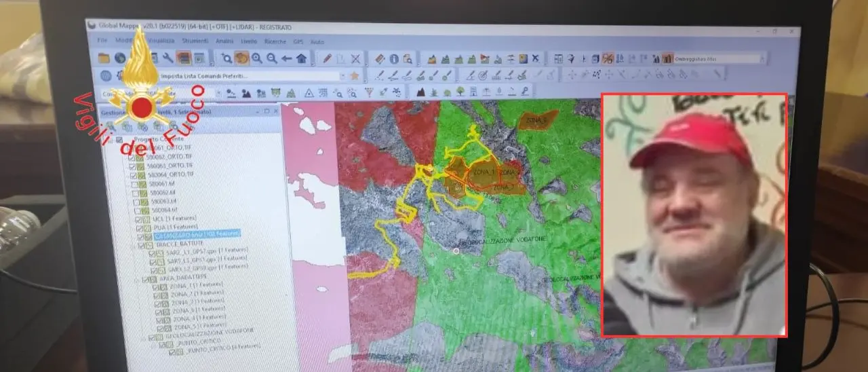Click the favorites star button
The height and width of the screenshot is (372, 868).
click(x=354, y=76)
